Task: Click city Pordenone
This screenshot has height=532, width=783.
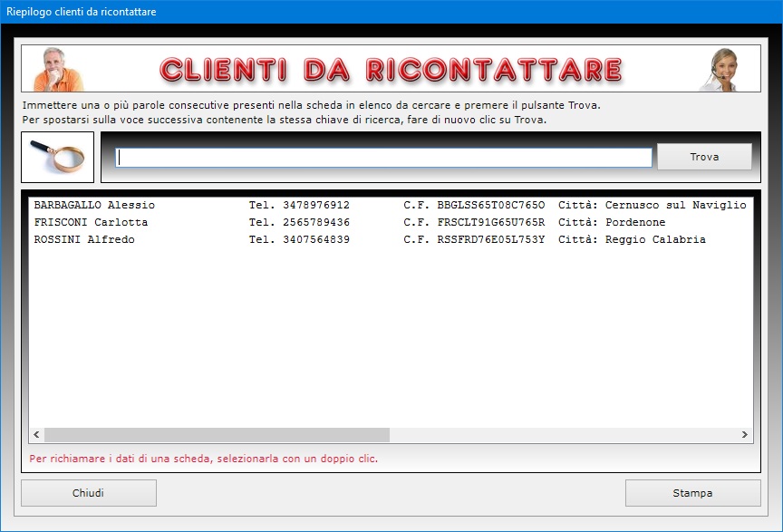Action: click(635, 222)
